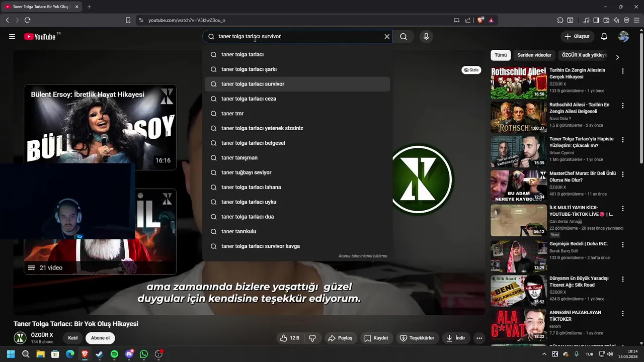The image size is (644, 362).
Task: Open options for 'İLK MULTİ YAYIN KİCK' video
Action: coord(623,209)
